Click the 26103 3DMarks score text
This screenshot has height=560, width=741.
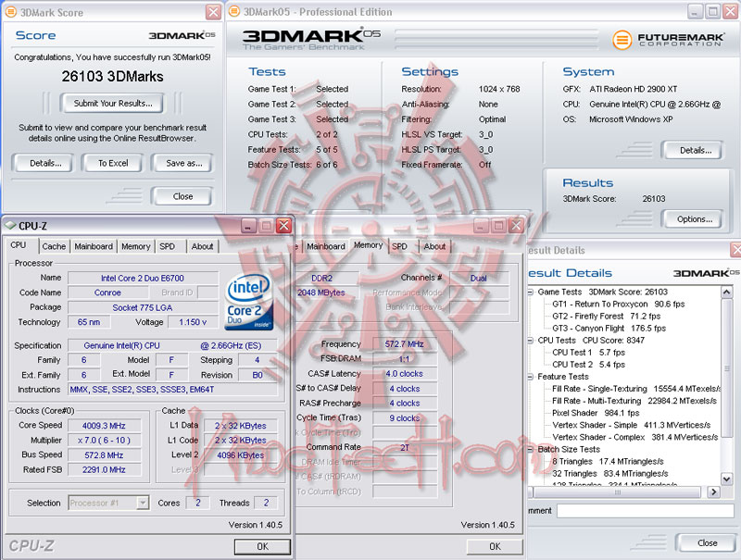[x=112, y=77]
